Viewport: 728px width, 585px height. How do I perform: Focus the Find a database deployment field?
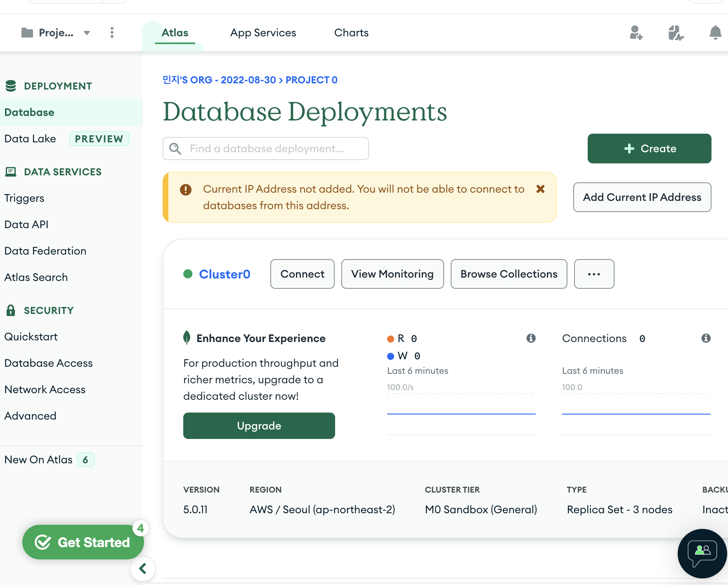266,149
